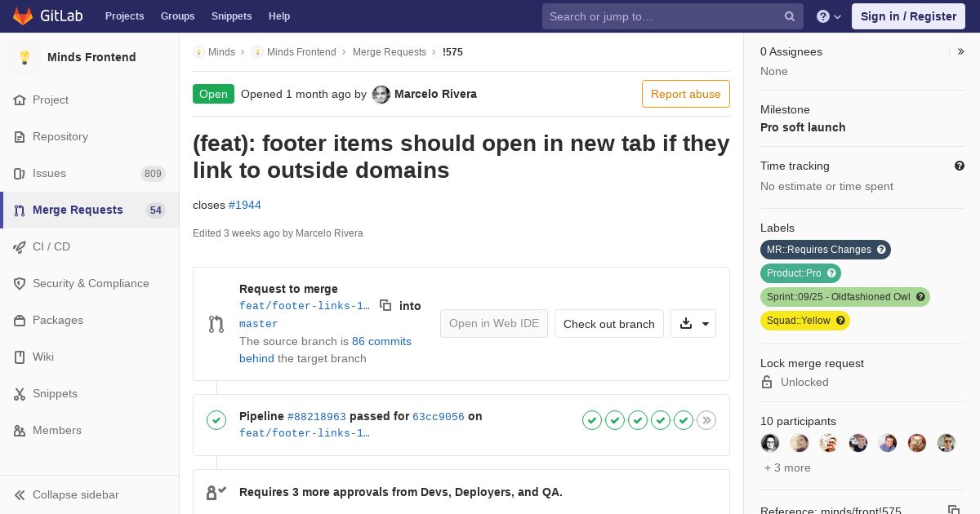Open Security & Compliance in sidebar

pyautogui.click(x=90, y=283)
